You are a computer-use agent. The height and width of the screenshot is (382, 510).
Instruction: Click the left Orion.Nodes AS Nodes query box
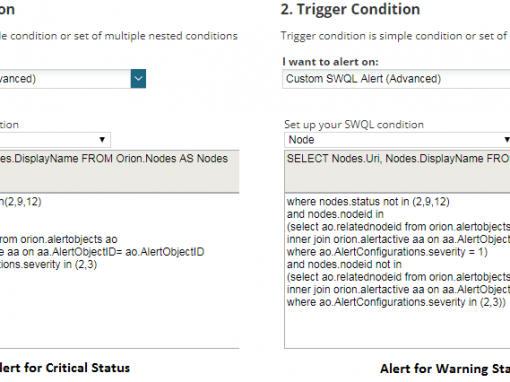(119, 171)
